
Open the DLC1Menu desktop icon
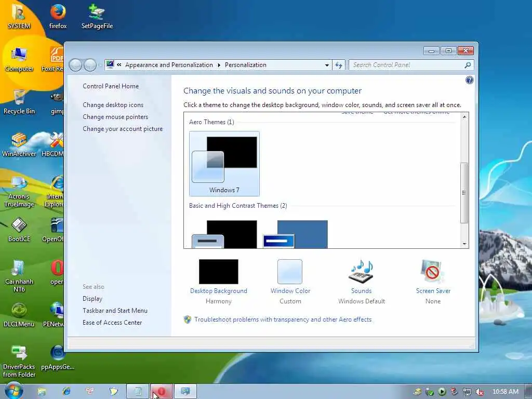(x=19, y=315)
